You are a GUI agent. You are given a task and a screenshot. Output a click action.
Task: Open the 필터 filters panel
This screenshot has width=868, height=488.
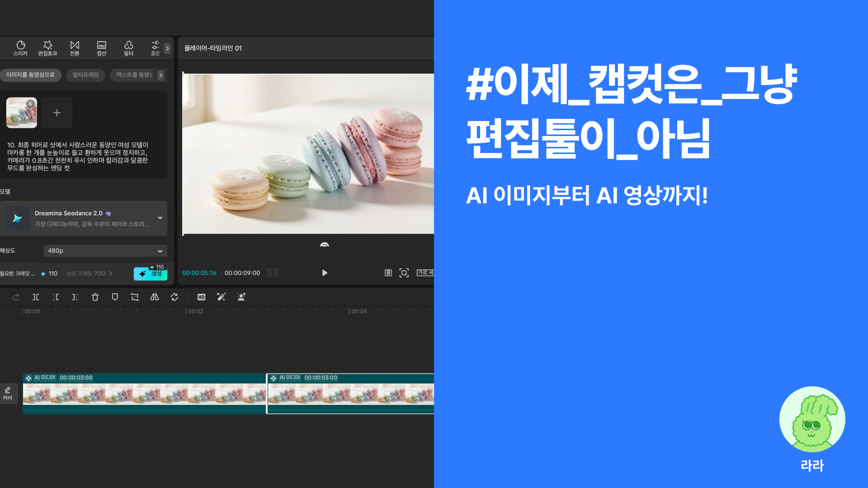tap(129, 48)
